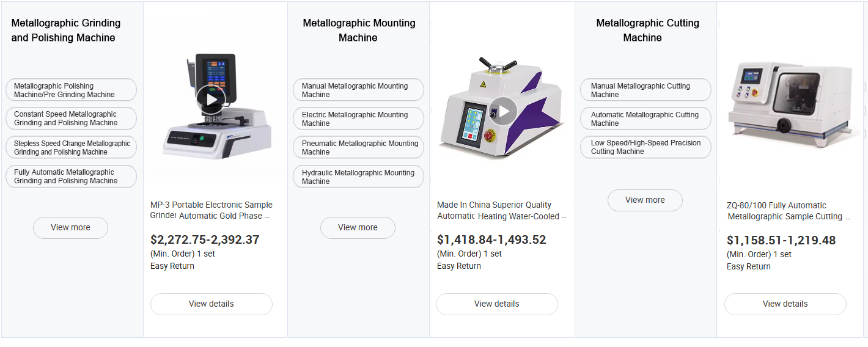Open Fully Automatic Metallographic Grinding and Polishing Machine

point(71,177)
